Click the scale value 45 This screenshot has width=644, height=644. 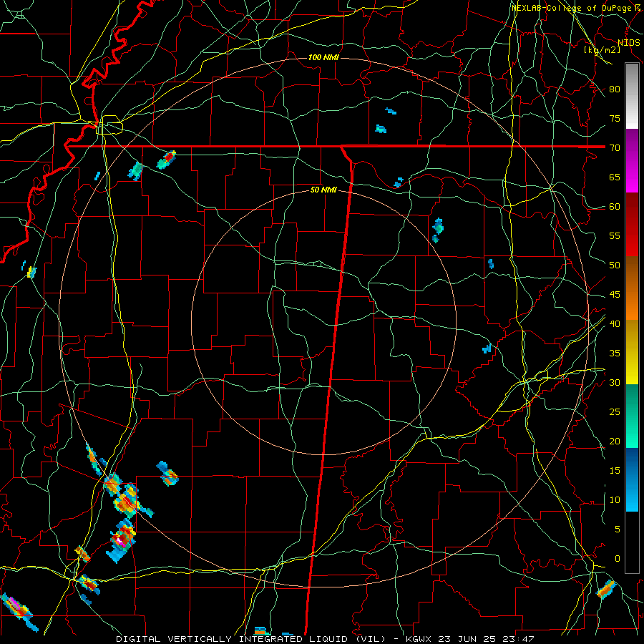click(615, 295)
